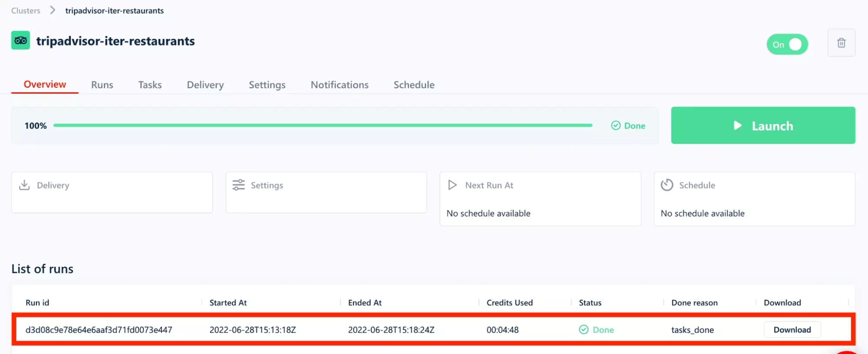Click the tripadvisor-iter-restaurants page title
The width and height of the screenshot is (868, 354).
pos(116,41)
